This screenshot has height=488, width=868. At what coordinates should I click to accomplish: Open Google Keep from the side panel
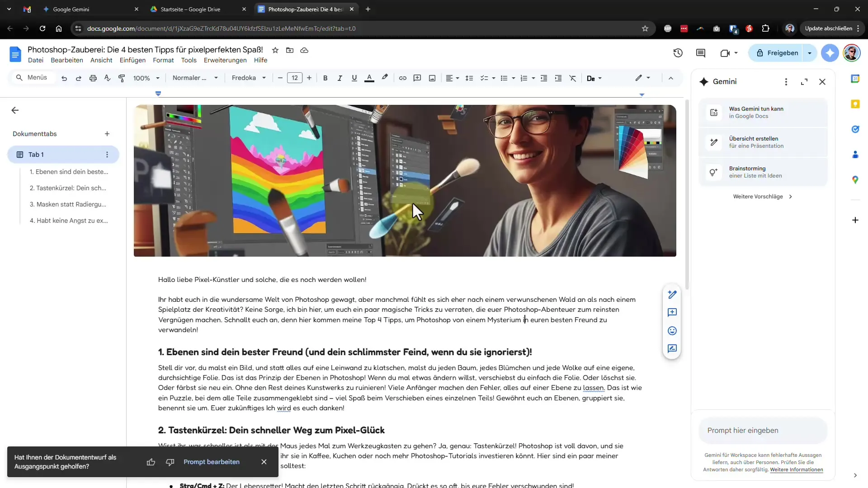[x=855, y=104]
